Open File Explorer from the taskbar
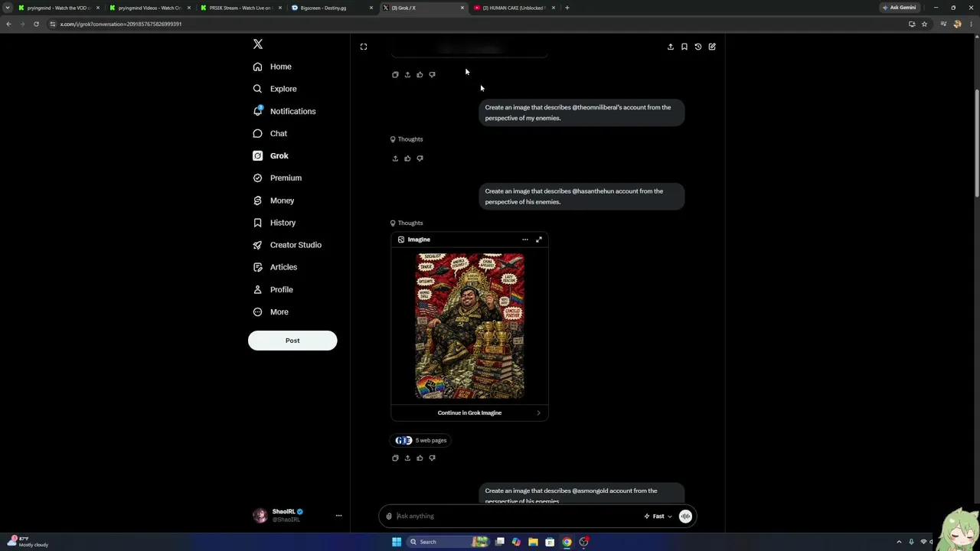 coord(533,542)
